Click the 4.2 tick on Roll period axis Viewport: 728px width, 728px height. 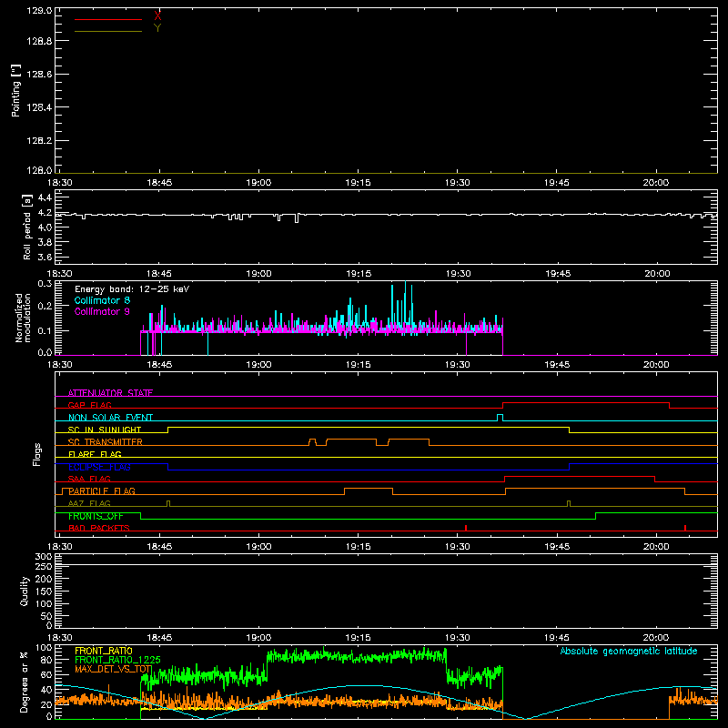[x=45, y=213]
